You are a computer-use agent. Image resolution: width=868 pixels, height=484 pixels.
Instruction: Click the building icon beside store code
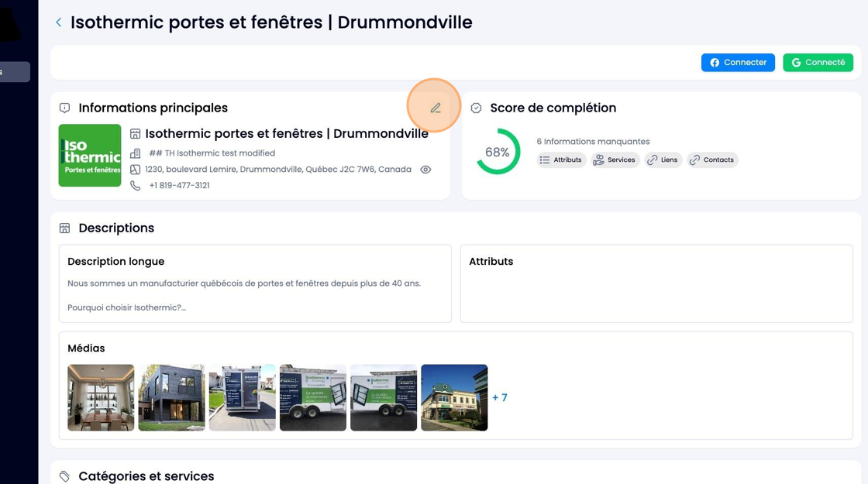pyautogui.click(x=135, y=153)
